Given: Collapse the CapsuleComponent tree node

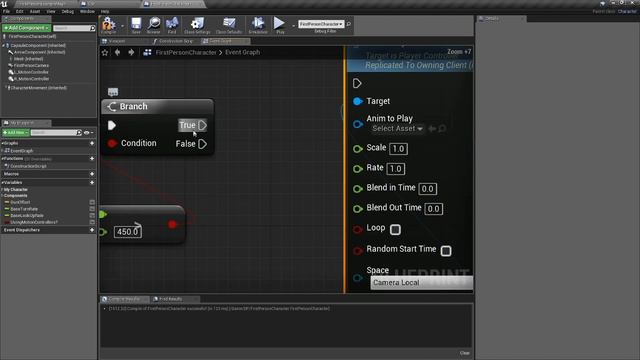Looking at the screenshot, I should pyautogui.click(x=4, y=45).
